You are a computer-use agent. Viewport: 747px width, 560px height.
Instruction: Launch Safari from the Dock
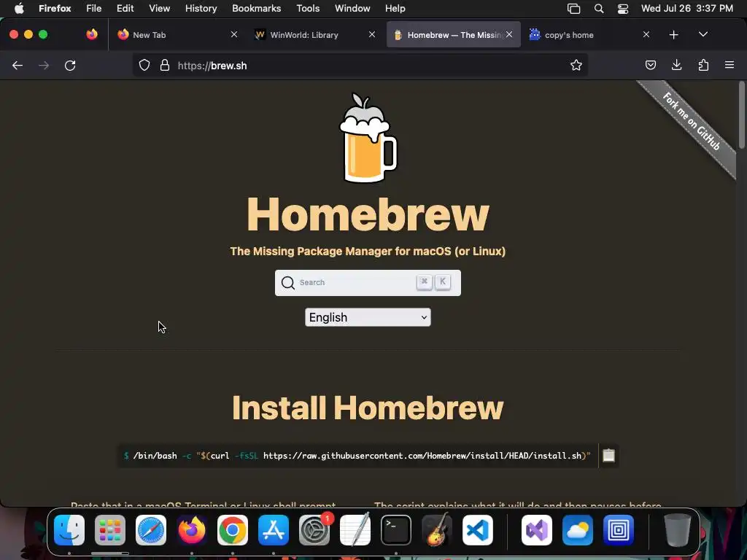(x=151, y=530)
